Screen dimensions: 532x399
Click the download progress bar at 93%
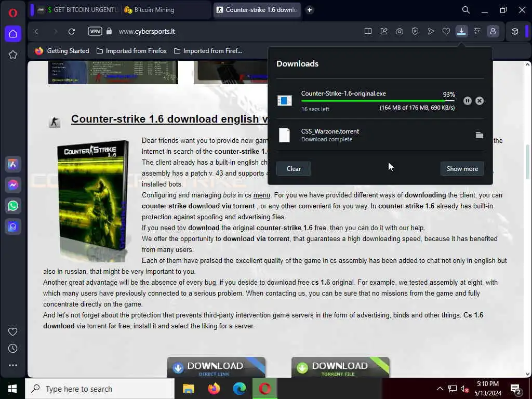[x=378, y=101]
